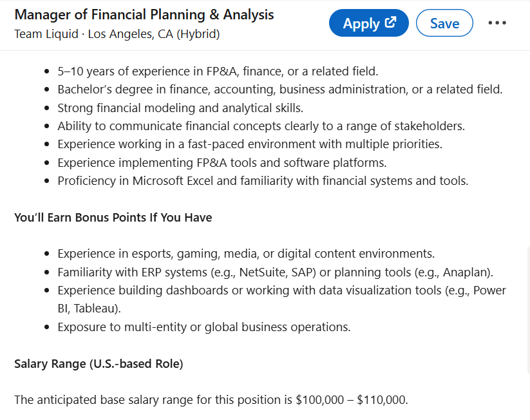Viewport: 530px width, 420px height.
Task: Click the multi-entity or global operations bullet
Action: point(203,327)
